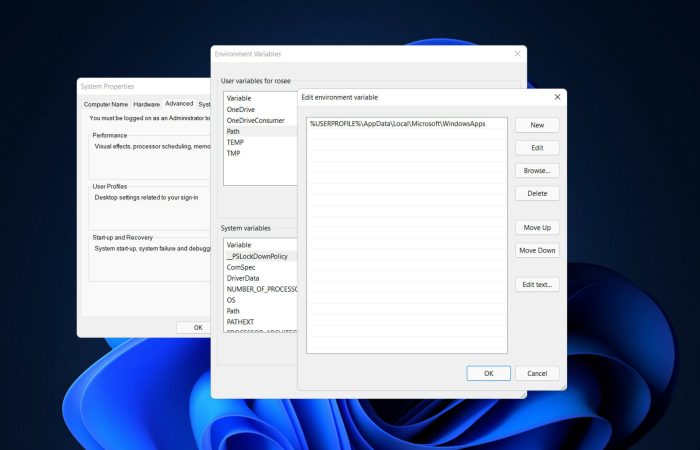Open the Edit text... button
Viewport: 700px width, 450px height.
537,284
